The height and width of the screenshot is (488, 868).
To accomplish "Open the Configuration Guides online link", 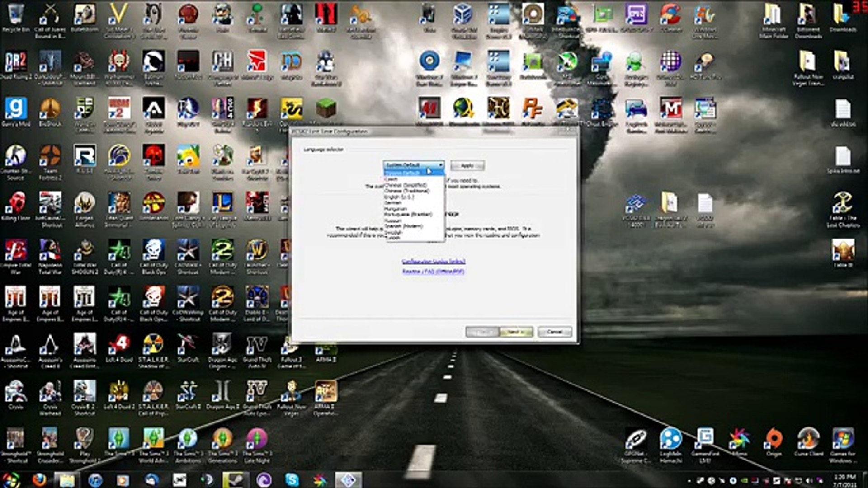I will [x=434, y=262].
